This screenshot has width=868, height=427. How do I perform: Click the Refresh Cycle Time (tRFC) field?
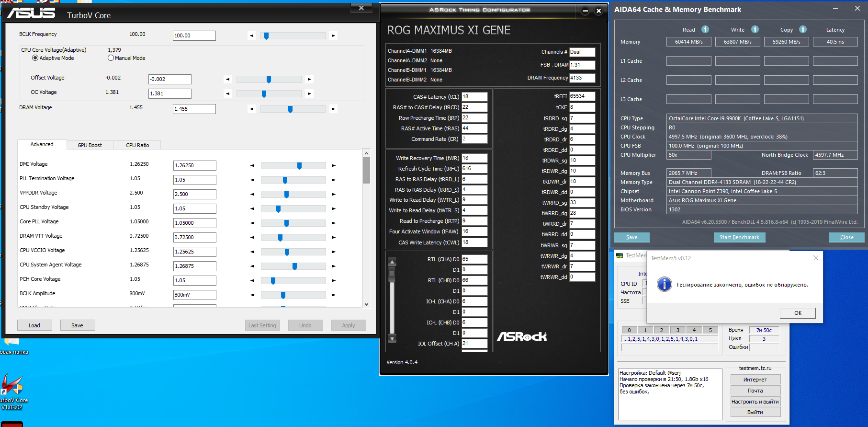474,169
